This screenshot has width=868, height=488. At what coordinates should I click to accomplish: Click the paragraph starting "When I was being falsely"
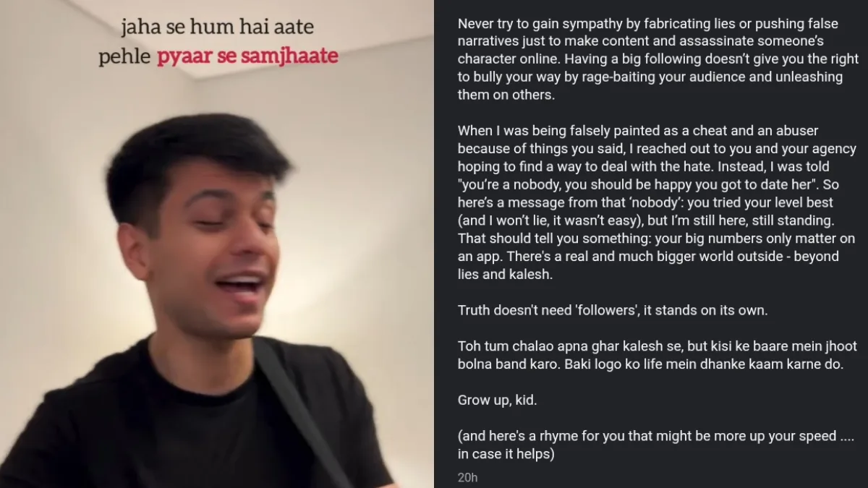[657, 203]
